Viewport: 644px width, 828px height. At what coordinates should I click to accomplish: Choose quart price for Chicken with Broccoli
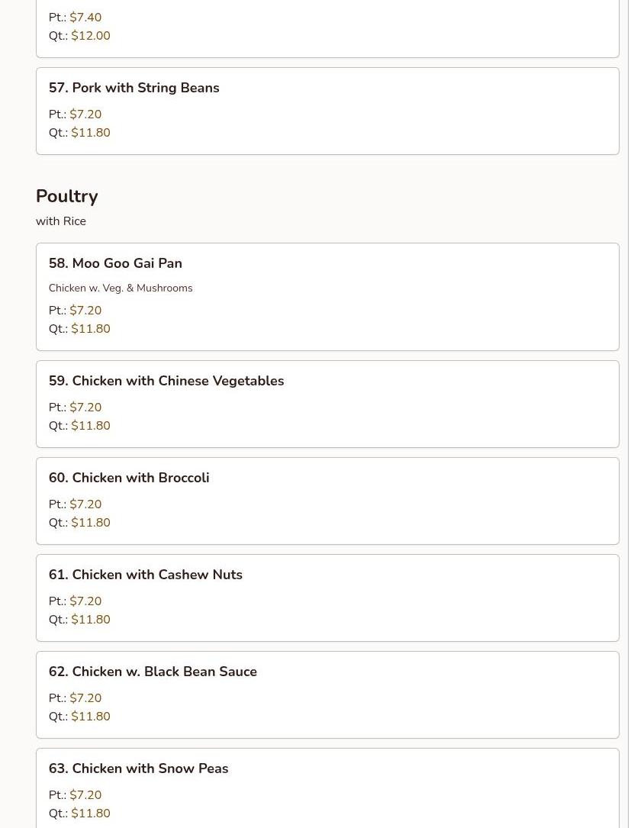coord(90,523)
